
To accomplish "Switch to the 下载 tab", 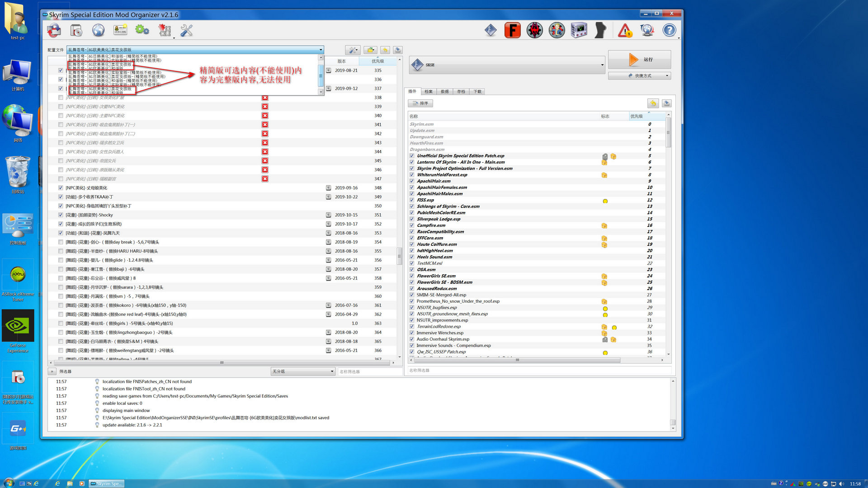I will 477,92.
